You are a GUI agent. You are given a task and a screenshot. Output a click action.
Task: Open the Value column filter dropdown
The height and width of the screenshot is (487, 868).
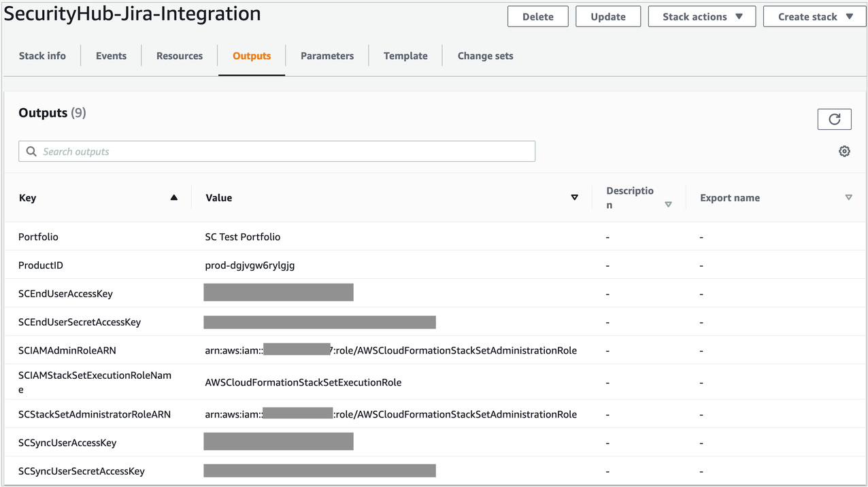(x=575, y=197)
